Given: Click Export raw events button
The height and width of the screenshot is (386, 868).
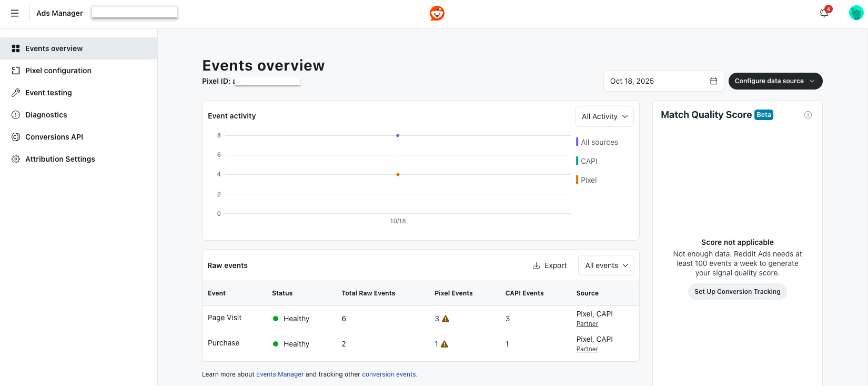Looking at the screenshot, I should pos(550,265).
